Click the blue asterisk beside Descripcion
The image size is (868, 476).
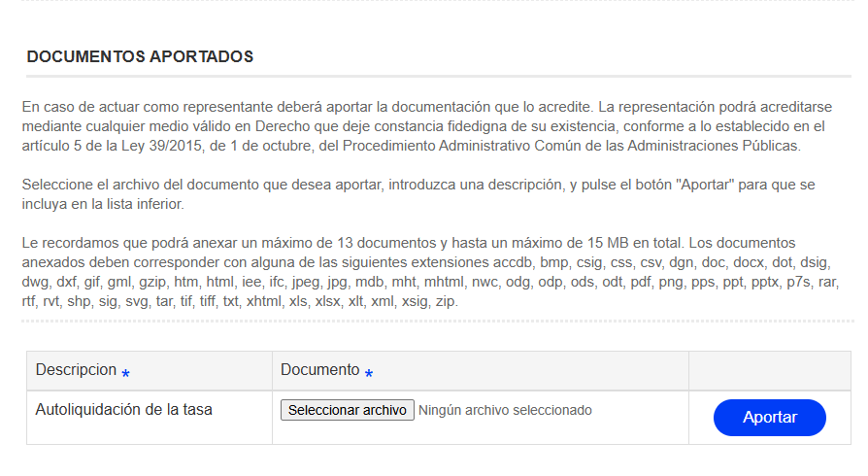(126, 373)
